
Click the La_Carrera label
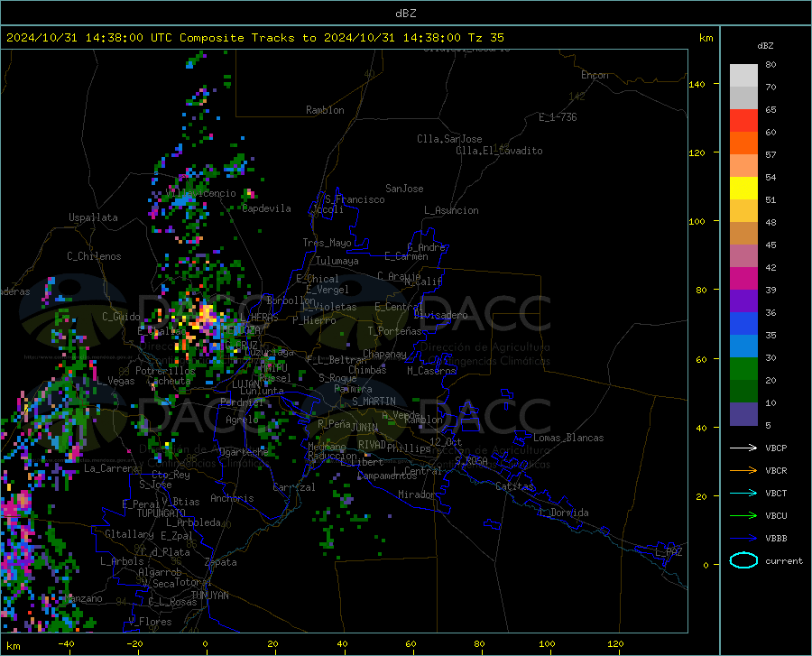point(111,468)
